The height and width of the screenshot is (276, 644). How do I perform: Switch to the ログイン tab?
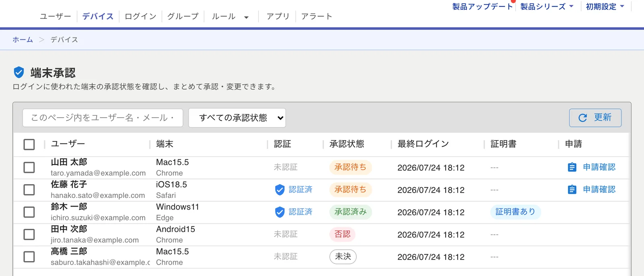point(140,16)
